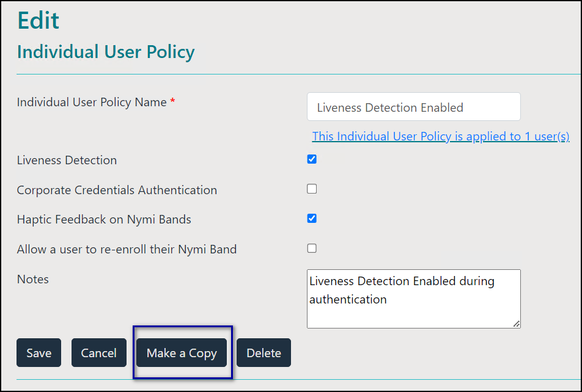Focus the Individual User Policy Name field
The width and height of the screenshot is (582, 392).
pos(414,107)
